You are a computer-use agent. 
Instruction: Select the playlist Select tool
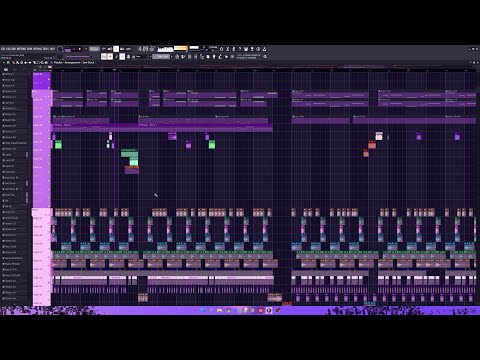coord(38,62)
